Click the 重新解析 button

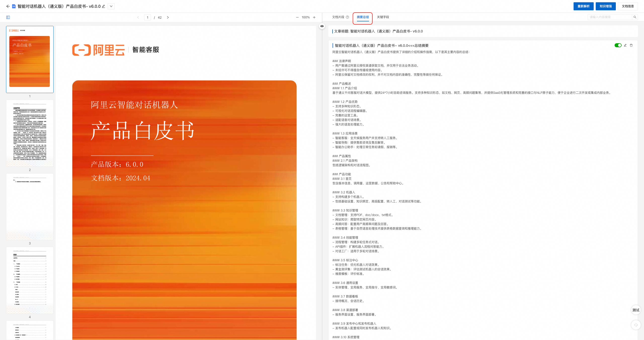click(x=583, y=6)
